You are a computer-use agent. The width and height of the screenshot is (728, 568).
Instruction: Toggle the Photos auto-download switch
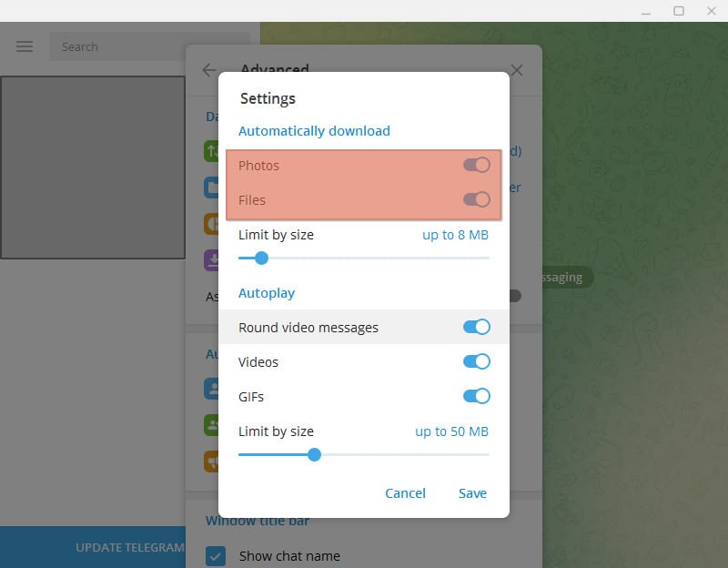pyautogui.click(x=476, y=165)
